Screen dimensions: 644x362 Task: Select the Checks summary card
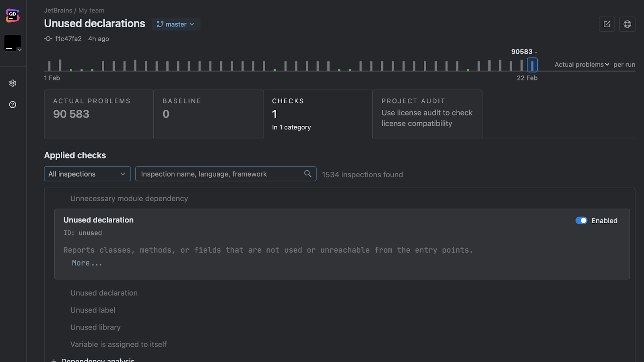click(x=318, y=114)
